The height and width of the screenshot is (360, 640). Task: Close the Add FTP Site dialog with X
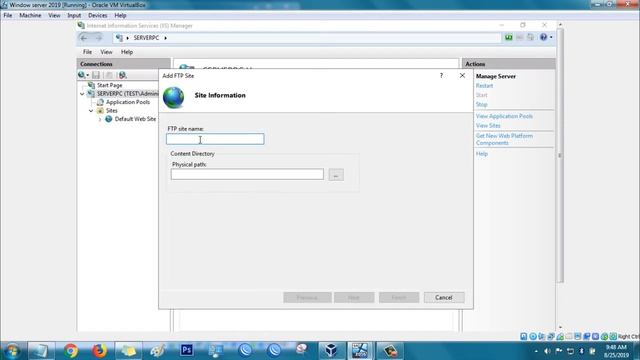tap(462, 76)
